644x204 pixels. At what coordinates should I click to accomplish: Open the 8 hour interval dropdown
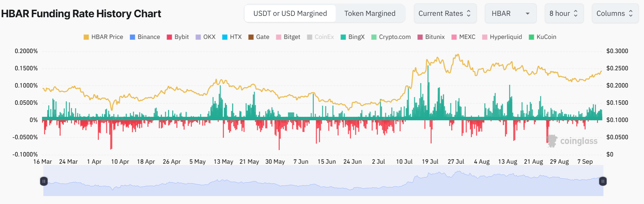[x=563, y=13]
